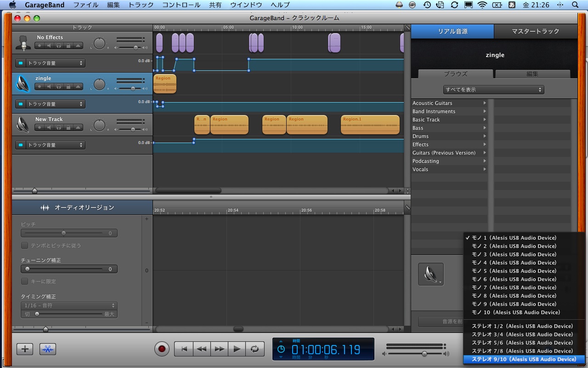This screenshot has width=588, height=368.
Task: Solo the No Effects track
Action: pos(59,46)
